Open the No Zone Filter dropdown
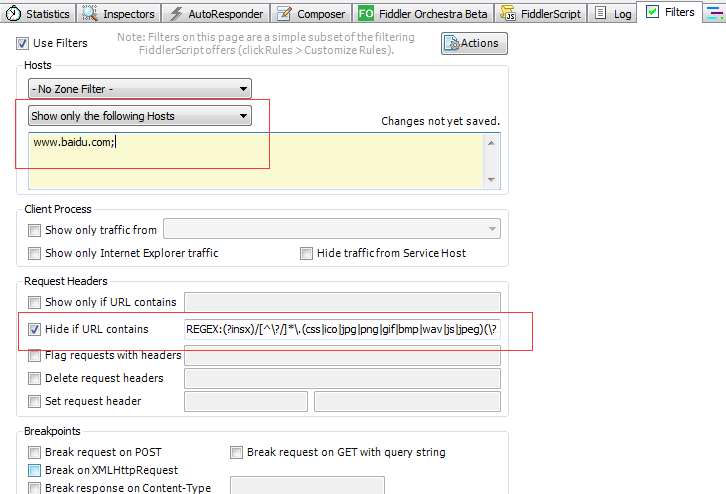The height and width of the screenshot is (494, 726). point(140,88)
